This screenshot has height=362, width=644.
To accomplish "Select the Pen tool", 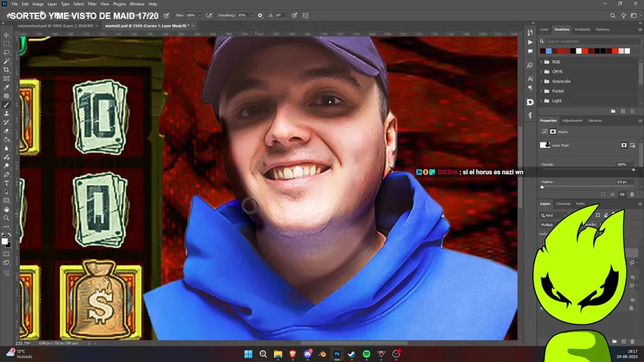I will point(7,174).
